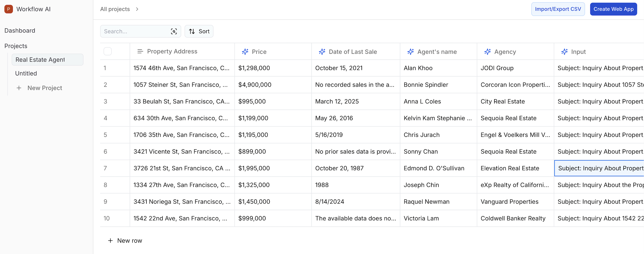Click the Workflow AI logo icon

click(9, 9)
